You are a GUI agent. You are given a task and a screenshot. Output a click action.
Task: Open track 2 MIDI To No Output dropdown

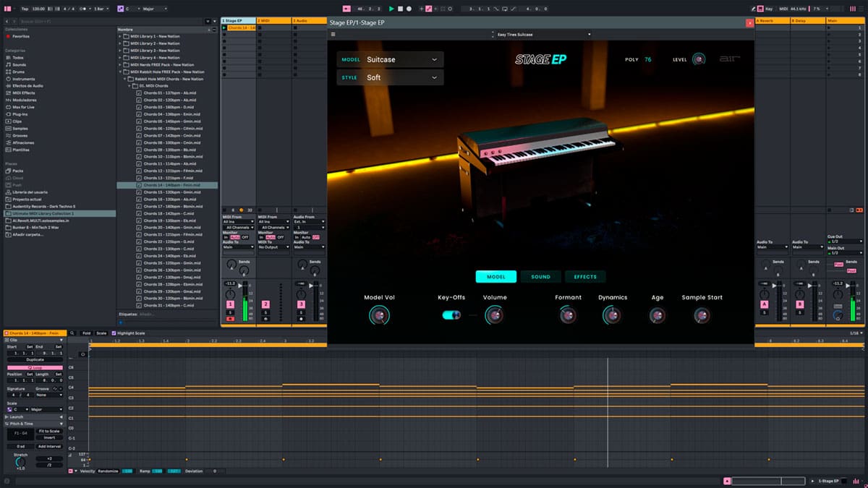tap(273, 247)
